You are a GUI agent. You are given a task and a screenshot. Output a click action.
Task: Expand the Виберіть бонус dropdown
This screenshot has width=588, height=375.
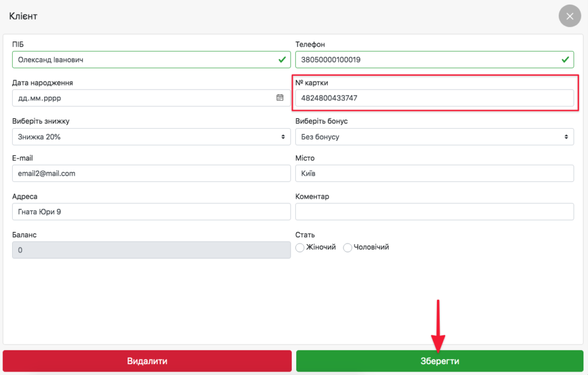(x=434, y=137)
